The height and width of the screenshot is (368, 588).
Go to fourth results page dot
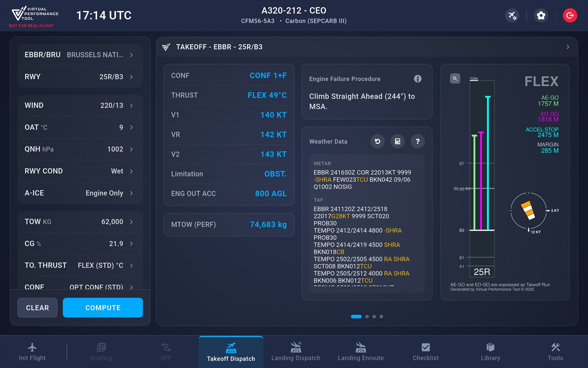[x=381, y=316]
